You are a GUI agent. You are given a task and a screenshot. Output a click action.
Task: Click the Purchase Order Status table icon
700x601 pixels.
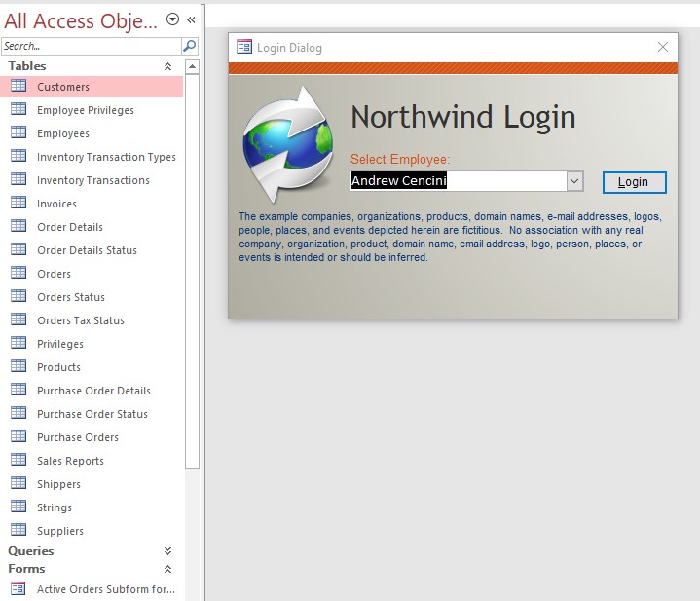[x=18, y=413]
